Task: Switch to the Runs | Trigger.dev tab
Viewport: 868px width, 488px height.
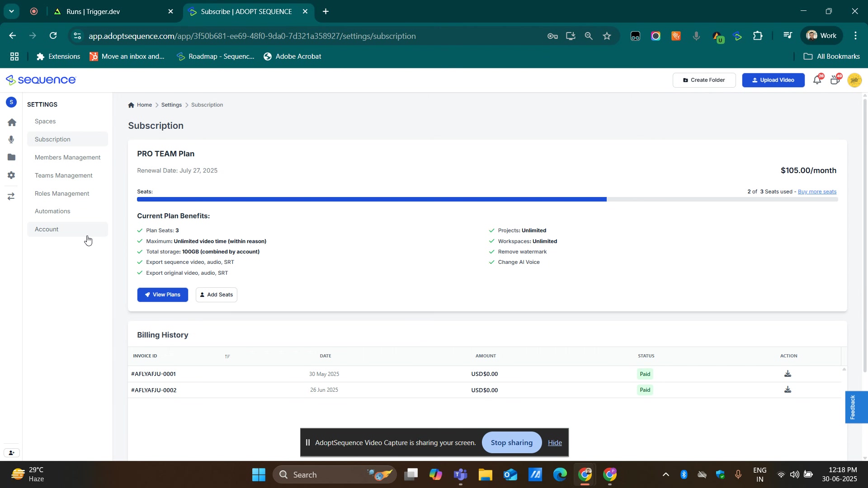Action: point(93,12)
